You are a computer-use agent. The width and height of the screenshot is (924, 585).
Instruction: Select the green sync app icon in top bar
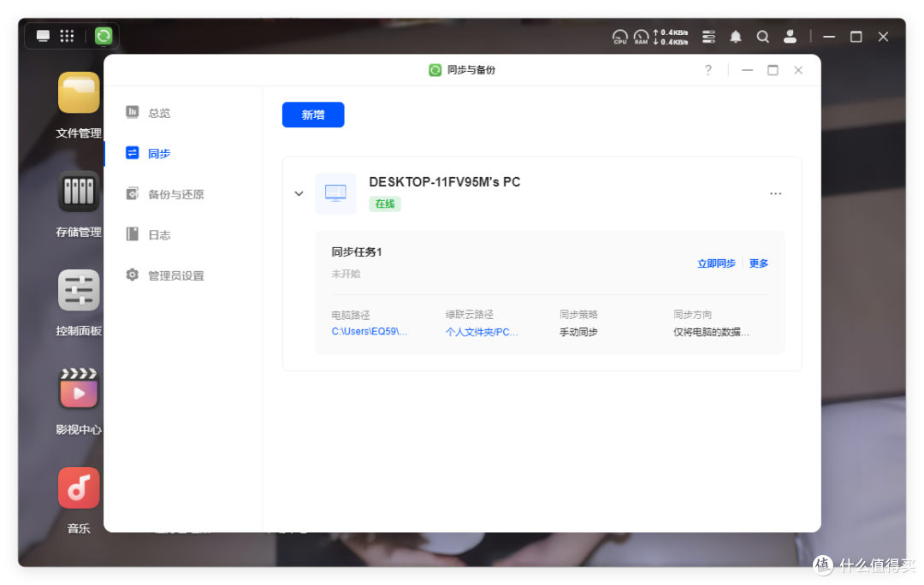(104, 36)
